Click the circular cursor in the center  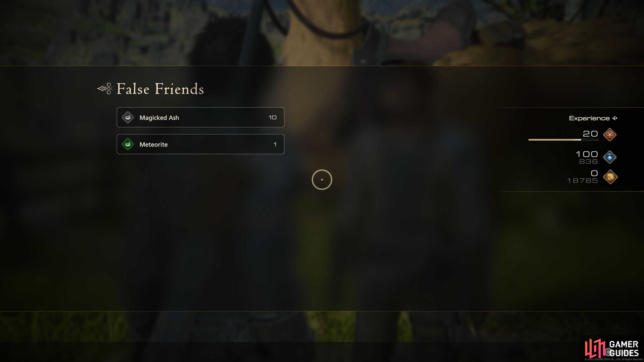pos(322,180)
